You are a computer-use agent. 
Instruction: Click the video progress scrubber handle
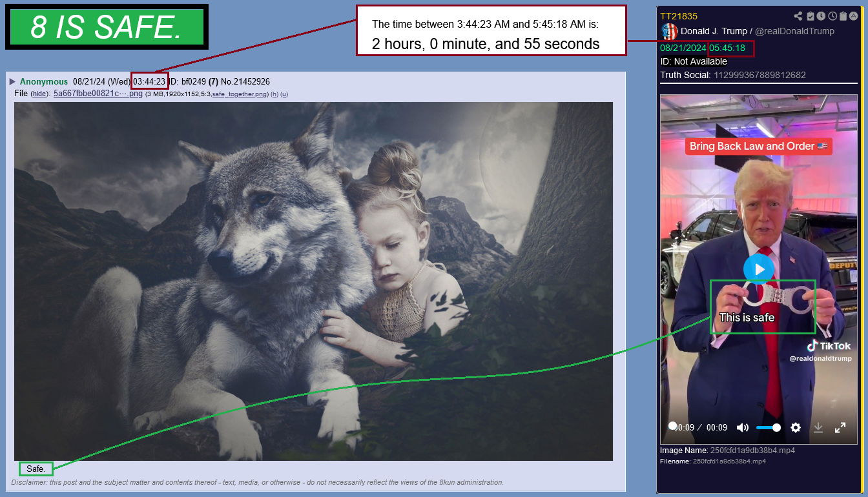(672, 426)
